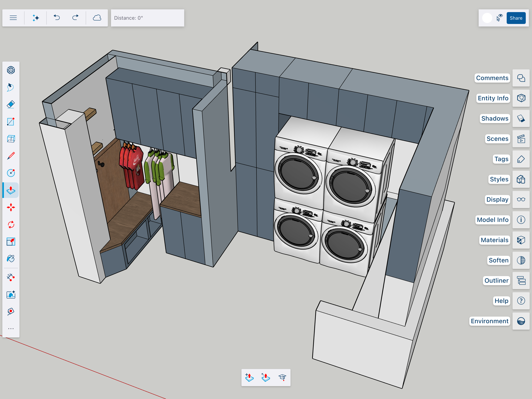Click the Distance measurement input field
Image resolution: width=532 pixels, height=399 pixels.
point(147,18)
